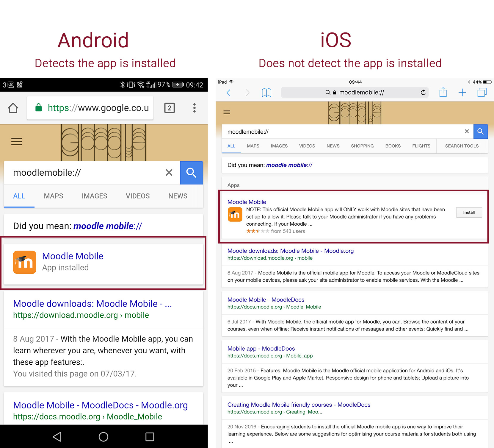Tap the Android recent apps square button

(x=150, y=437)
